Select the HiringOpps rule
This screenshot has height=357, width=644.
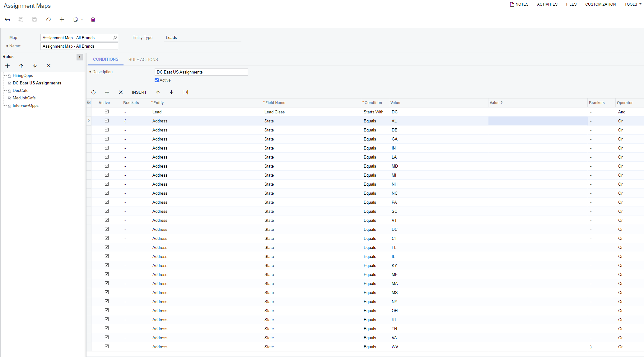coord(23,75)
